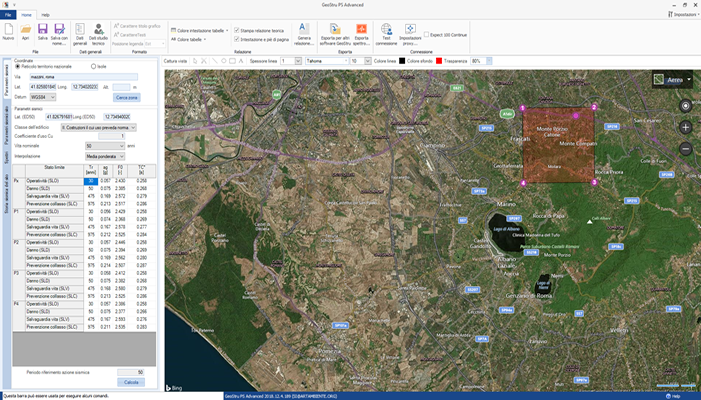Select the pointer tool in drawing toolbar
701x400 pixels.
pyautogui.click(x=195, y=61)
